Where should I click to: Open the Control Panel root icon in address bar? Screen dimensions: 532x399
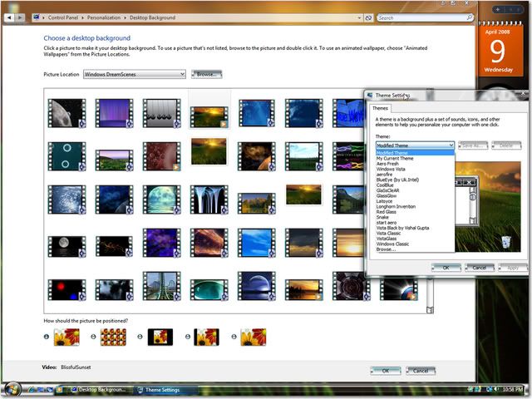[x=37, y=17]
